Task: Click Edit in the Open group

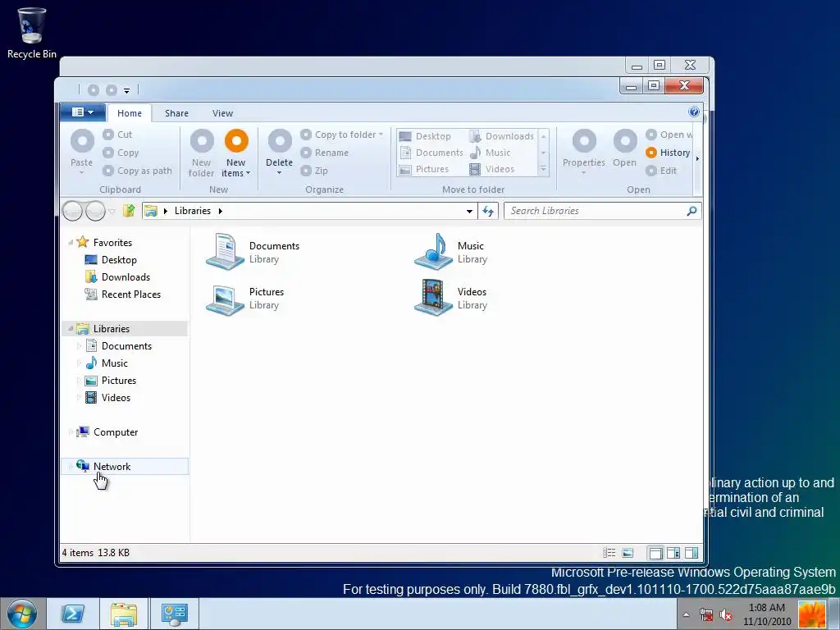Action: tap(661, 171)
